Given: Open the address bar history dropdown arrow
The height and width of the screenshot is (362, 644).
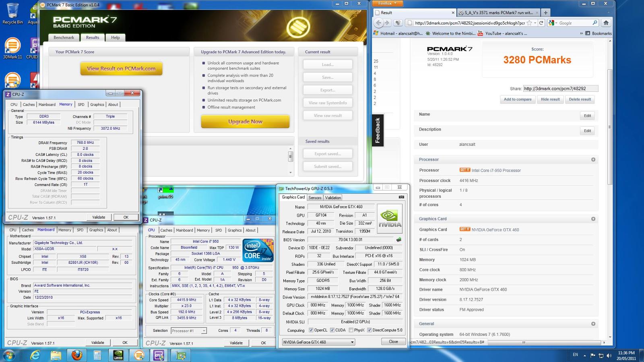Looking at the screenshot, I should 535,23.
